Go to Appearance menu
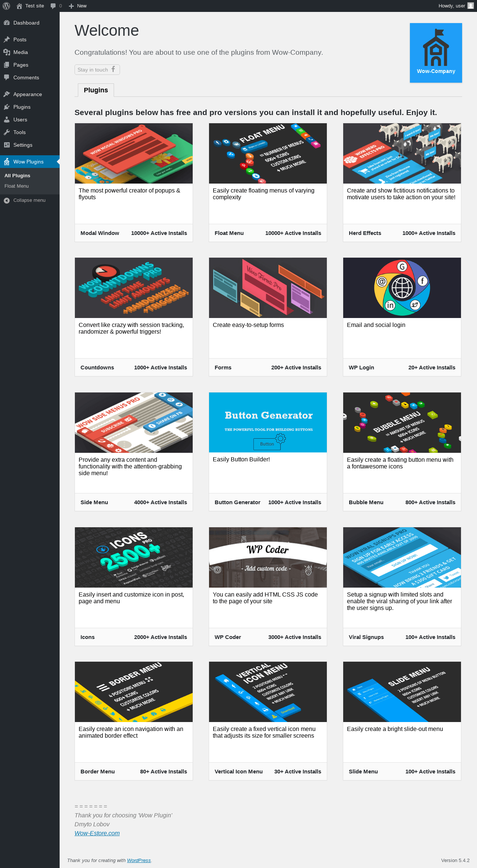Screen dimensions: 477x868 pos(30,94)
